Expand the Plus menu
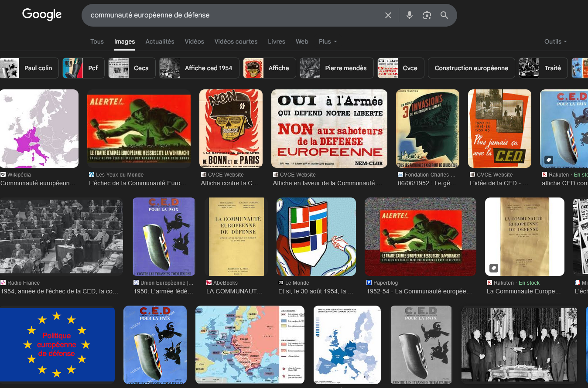 coord(328,41)
